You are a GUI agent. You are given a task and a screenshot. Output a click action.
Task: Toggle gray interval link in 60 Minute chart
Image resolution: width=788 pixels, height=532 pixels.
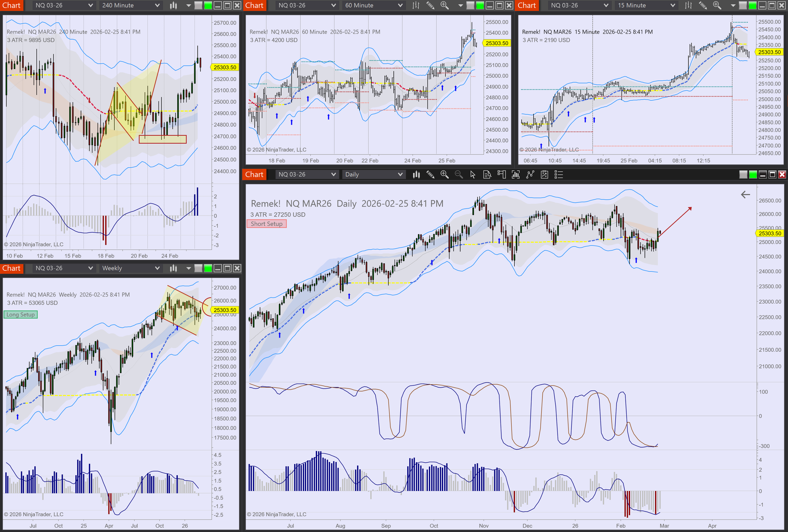470,5
